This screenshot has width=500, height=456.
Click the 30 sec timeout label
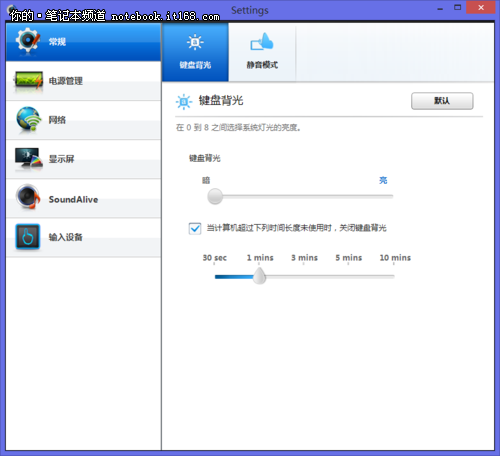coord(215,258)
